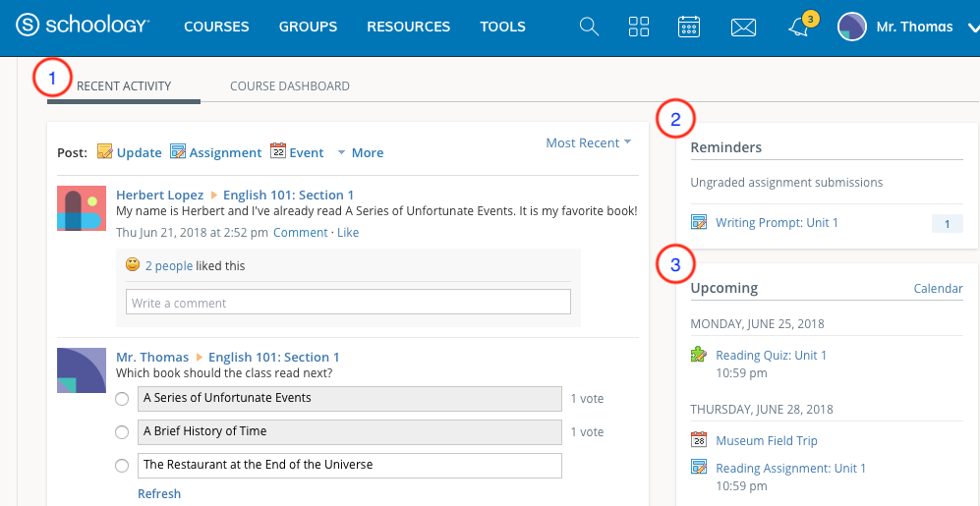The image size is (980, 506).
Task: Open the Calendar link in Upcoming
Action: [x=938, y=288]
